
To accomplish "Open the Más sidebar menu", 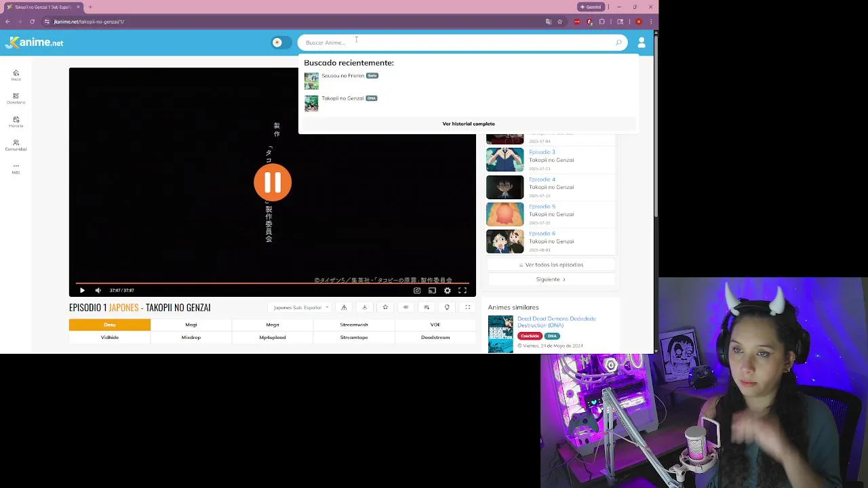I will coord(16,168).
